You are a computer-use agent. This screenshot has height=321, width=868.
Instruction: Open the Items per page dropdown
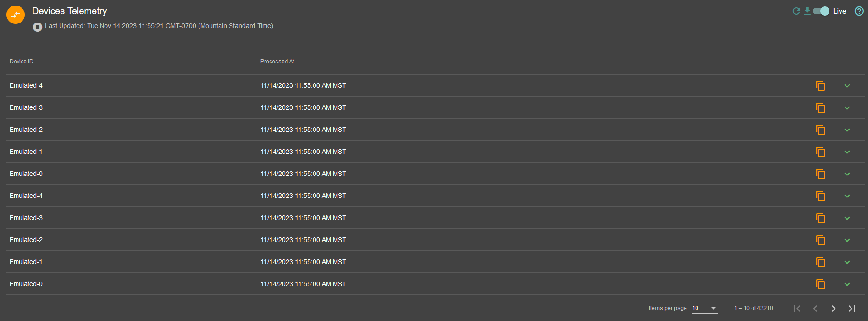704,308
